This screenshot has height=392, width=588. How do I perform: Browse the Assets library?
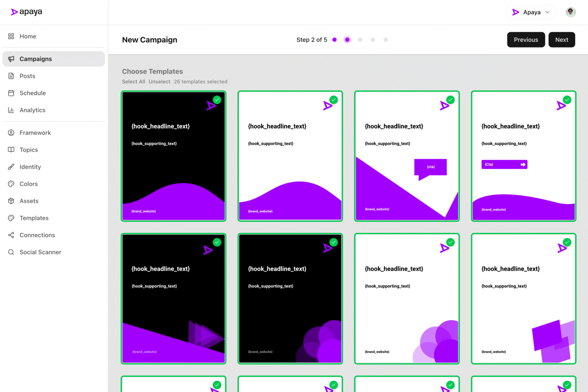pos(29,201)
